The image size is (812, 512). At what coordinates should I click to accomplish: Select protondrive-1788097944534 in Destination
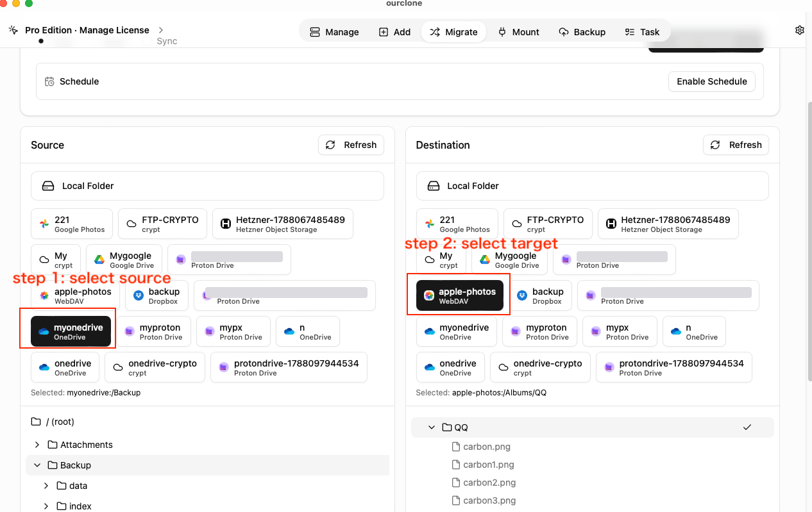point(674,367)
